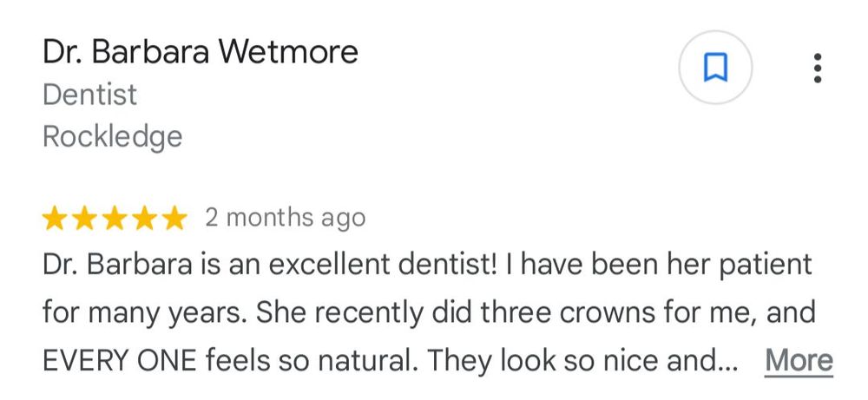868x400 pixels.
Task: Click the fourth yellow rating star
Action: point(143,218)
